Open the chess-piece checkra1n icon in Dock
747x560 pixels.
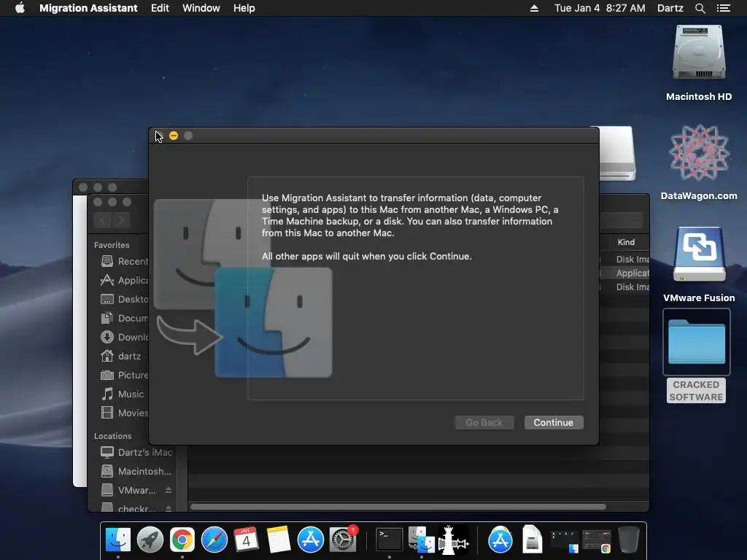tap(453, 540)
